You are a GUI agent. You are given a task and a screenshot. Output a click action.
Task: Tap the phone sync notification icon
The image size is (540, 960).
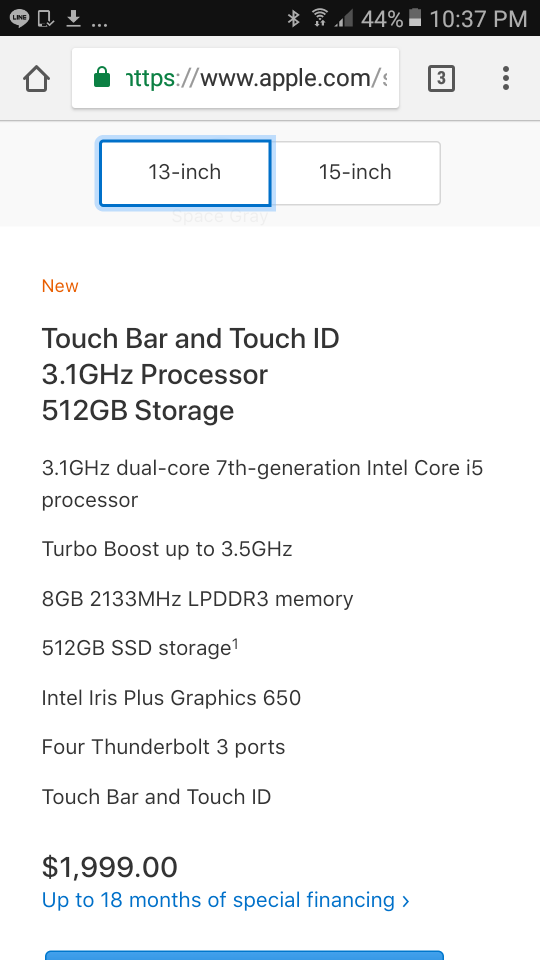[46, 18]
